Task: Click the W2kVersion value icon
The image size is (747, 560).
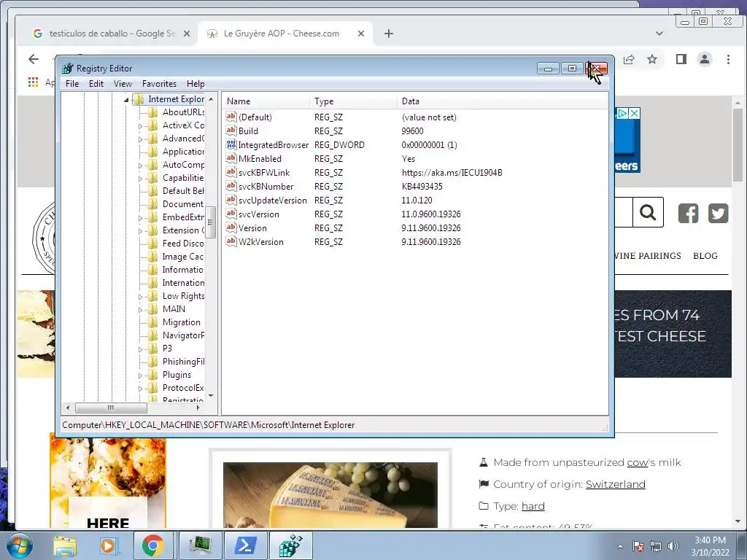Action: 231,241
